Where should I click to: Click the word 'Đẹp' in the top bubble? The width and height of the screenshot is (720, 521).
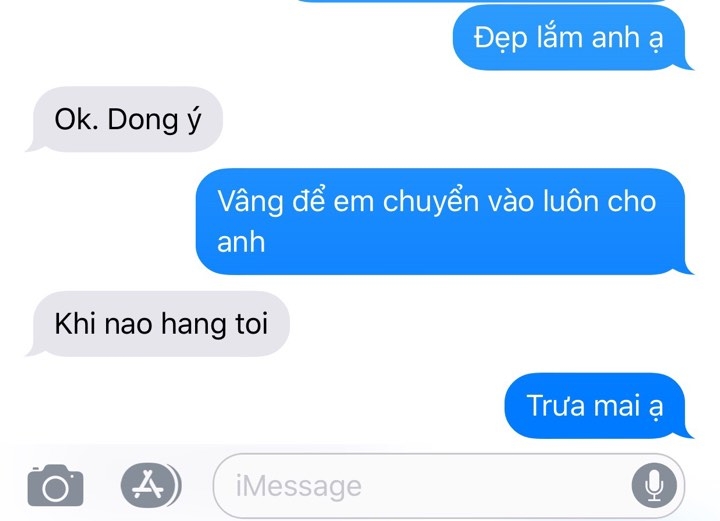(x=501, y=39)
